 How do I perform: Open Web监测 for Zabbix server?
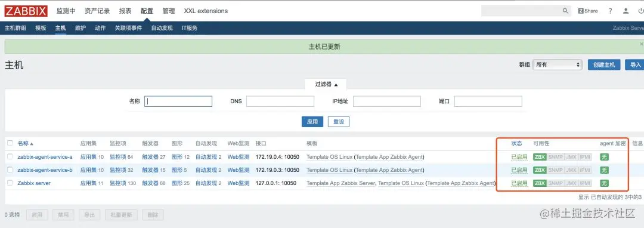(239, 183)
